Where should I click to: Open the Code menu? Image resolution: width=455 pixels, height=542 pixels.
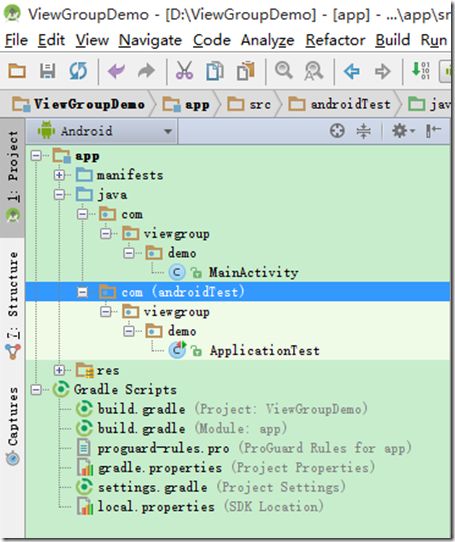point(212,40)
